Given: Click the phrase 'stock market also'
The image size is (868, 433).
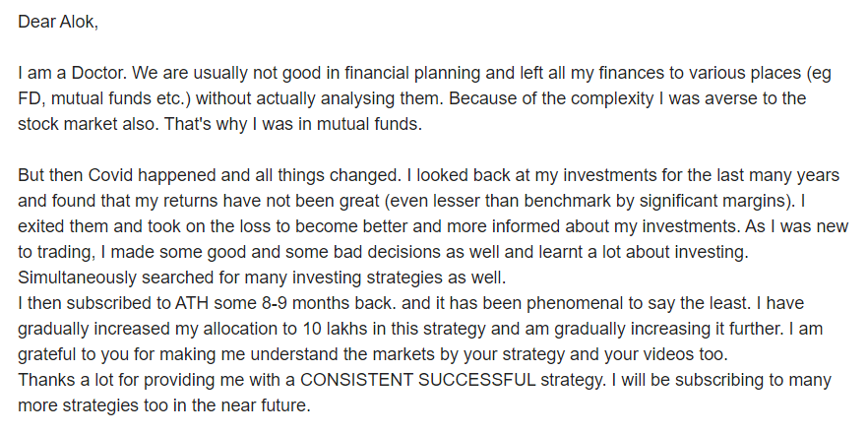Looking at the screenshot, I should (88, 124).
